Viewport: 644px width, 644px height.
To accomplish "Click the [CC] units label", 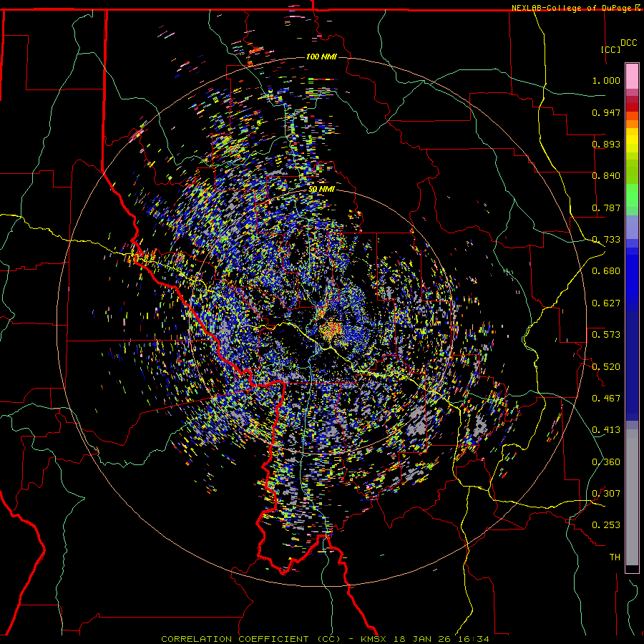I will pos(611,49).
